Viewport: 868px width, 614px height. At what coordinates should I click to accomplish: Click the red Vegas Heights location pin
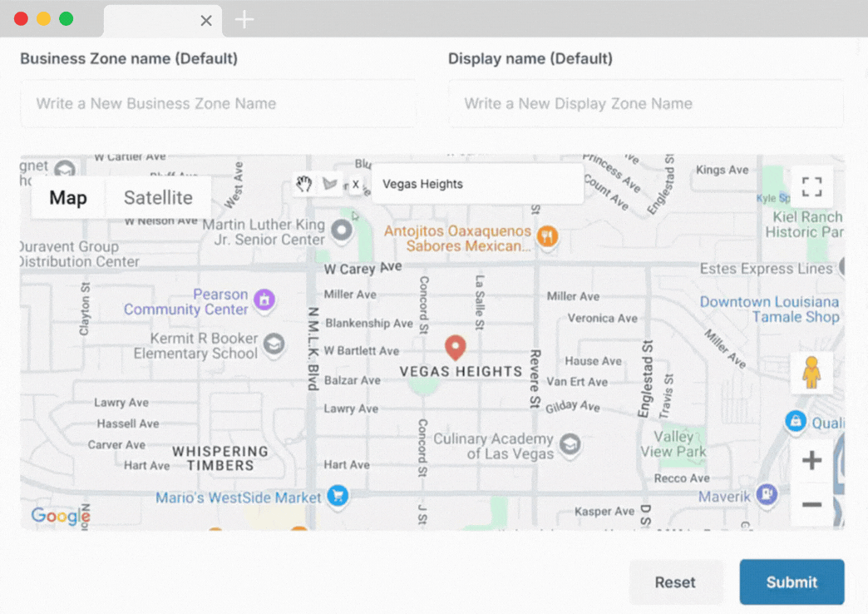coord(455,348)
